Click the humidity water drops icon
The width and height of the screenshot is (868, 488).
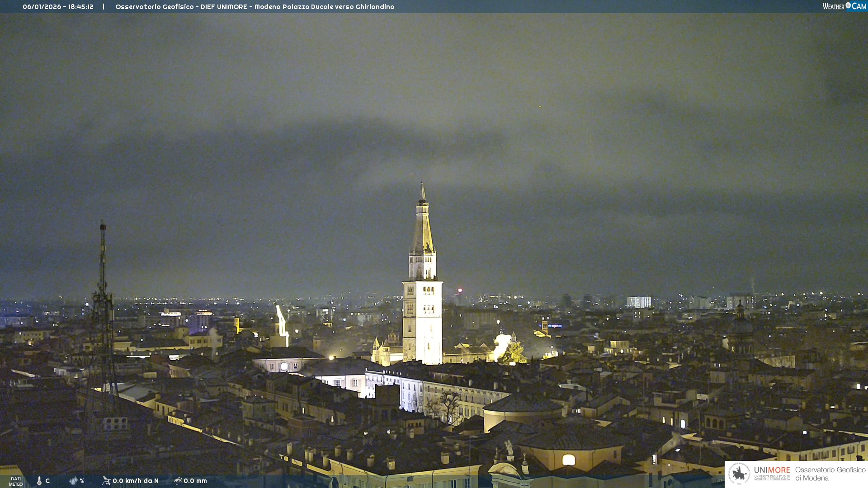(73, 481)
